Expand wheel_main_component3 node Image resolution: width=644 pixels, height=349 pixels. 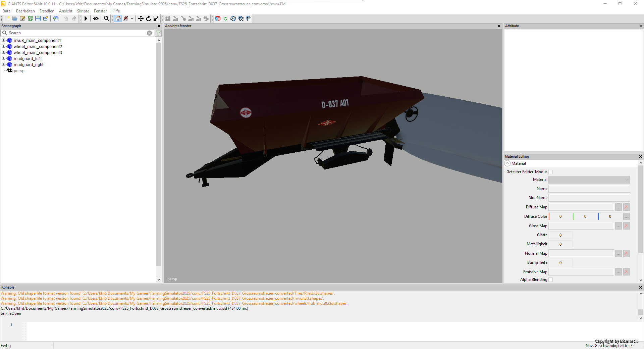[x=4, y=52]
